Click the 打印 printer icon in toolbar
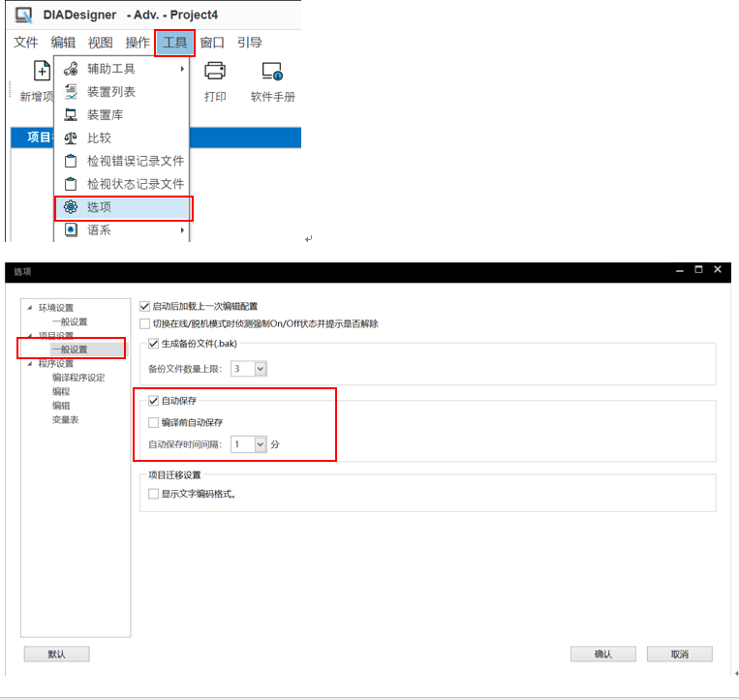The height and width of the screenshot is (700, 739). (214, 72)
